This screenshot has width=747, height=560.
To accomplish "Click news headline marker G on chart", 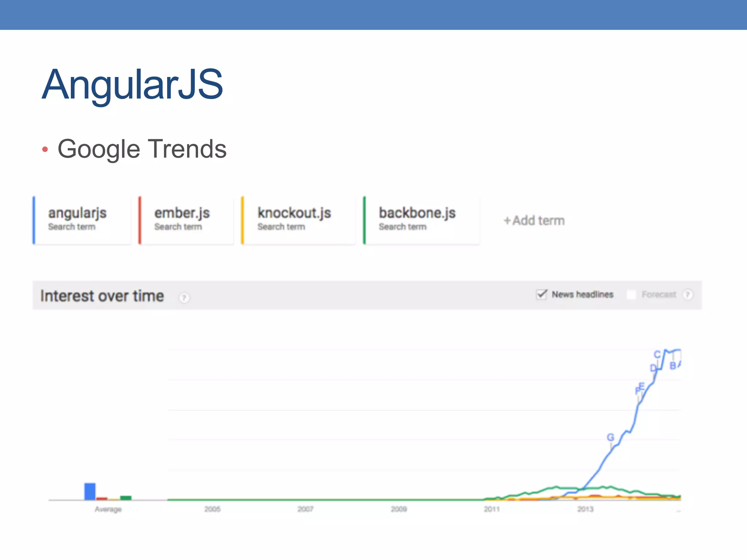I will coord(611,437).
